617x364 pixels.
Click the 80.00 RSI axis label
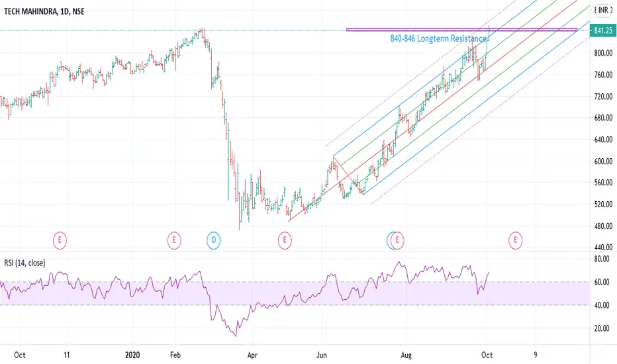(602, 259)
